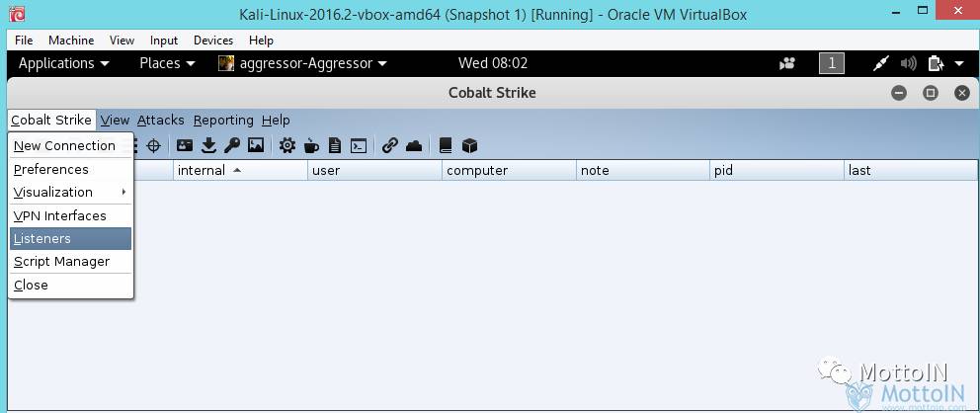Click the gear payload generator icon

point(286,145)
